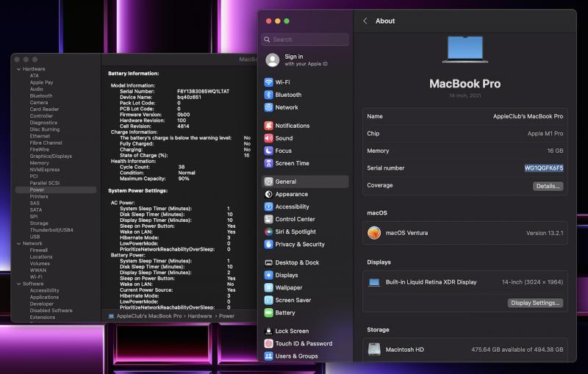The image size is (588, 374).
Task: Select Storage in the Hardware tree
Action: (x=39, y=223)
